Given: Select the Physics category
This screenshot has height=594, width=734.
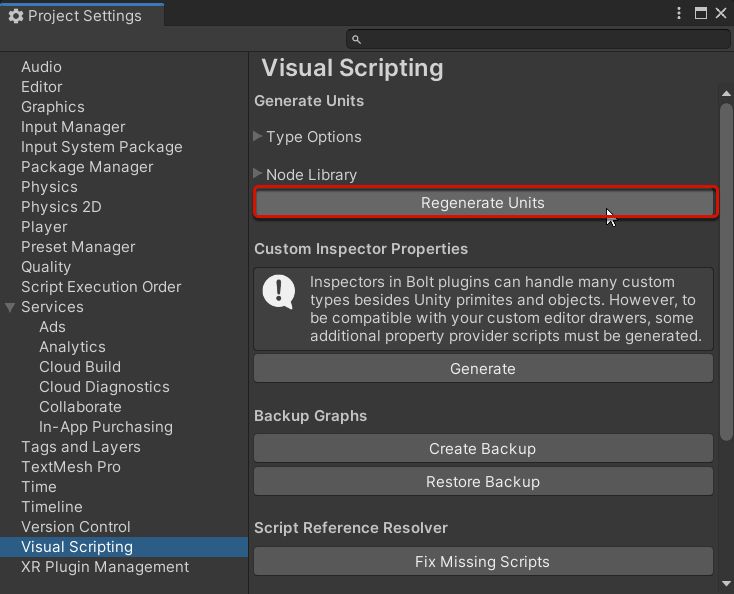Looking at the screenshot, I should tap(49, 187).
